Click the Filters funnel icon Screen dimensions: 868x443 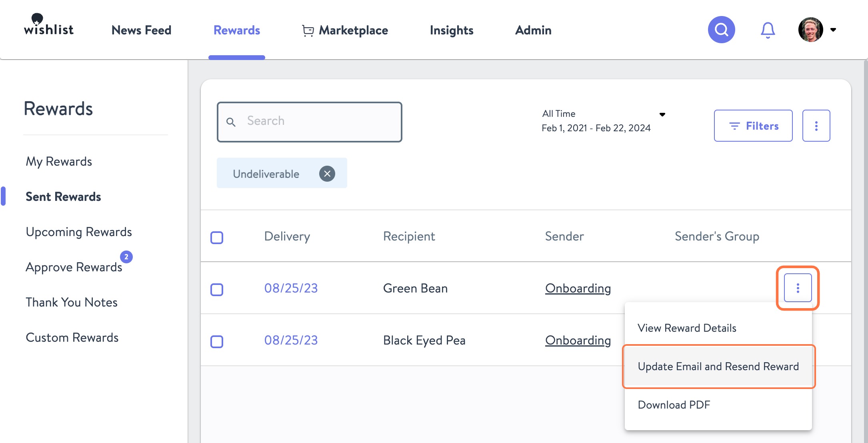point(734,125)
